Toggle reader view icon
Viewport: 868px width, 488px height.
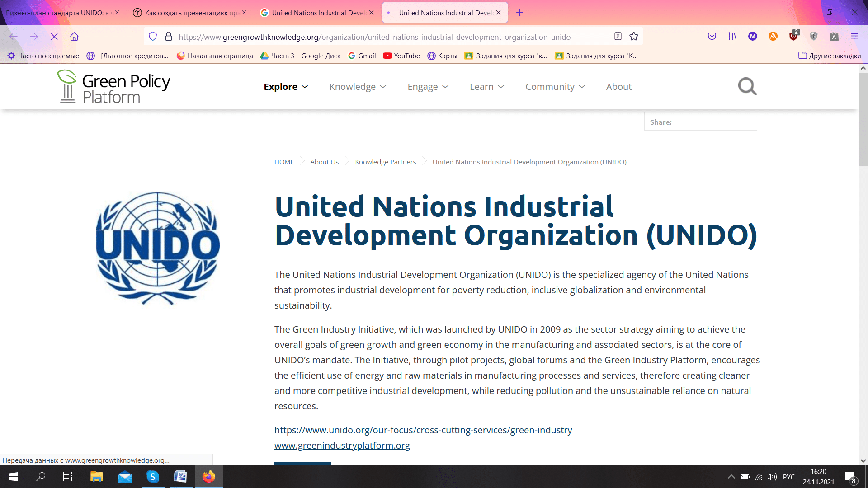click(618, 37)
